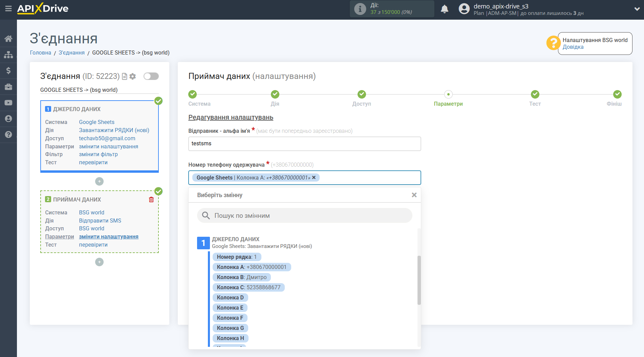Open the connections sitemap sidebar icon

8,55
